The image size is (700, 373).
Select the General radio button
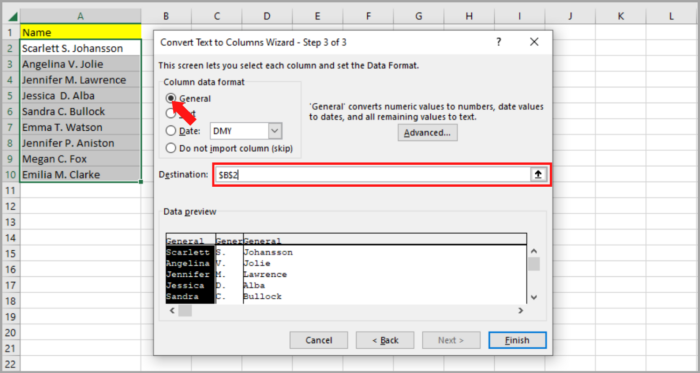click(171, 98)
